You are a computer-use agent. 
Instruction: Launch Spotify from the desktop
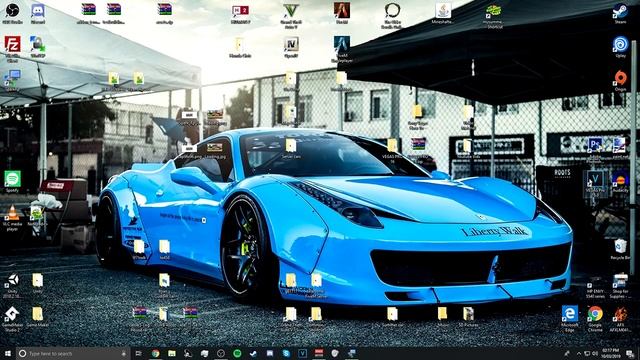pos(12,181)
